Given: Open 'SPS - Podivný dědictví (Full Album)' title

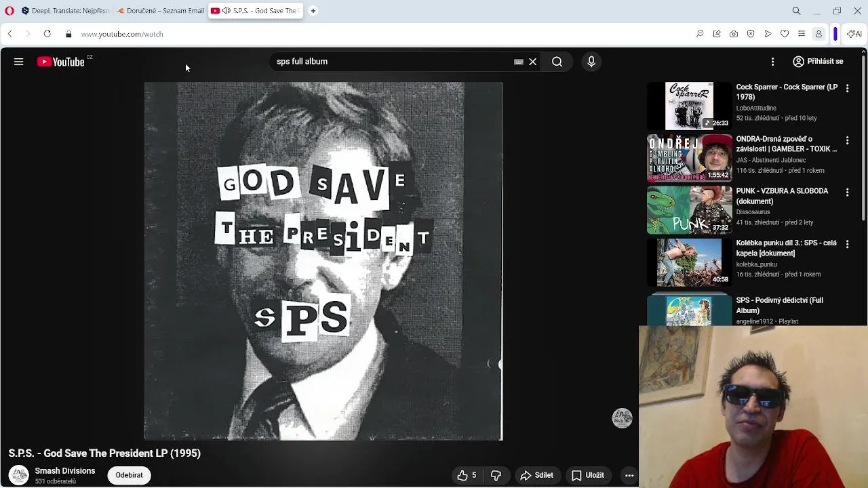Looking at the screenshot, I should [x=780, y=305].
